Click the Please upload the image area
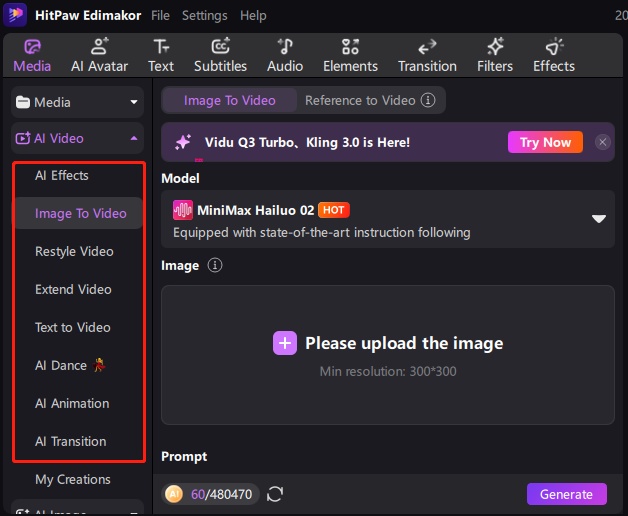Image resolution: width=628 pixels, height=516 pixels. (388, 355)
